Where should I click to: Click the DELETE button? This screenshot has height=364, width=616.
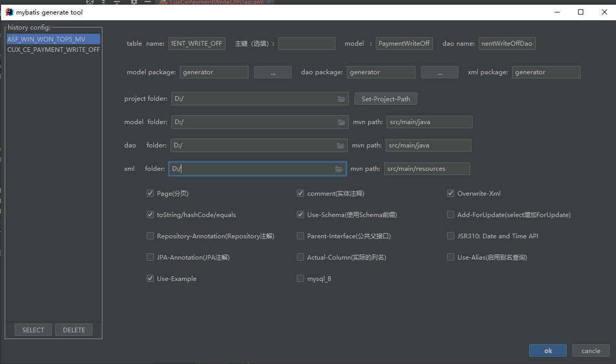[x=74, y=330]
